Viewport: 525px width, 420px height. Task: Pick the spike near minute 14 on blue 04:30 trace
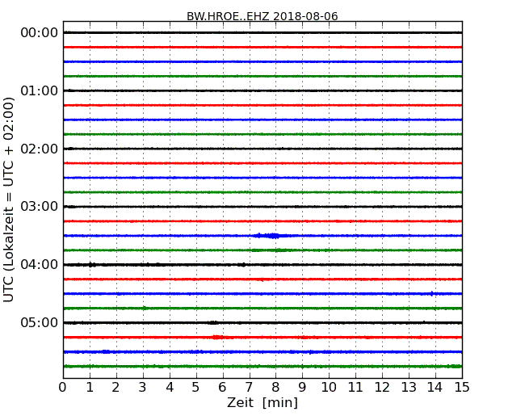pyautogui.click(x=431, y=294)
